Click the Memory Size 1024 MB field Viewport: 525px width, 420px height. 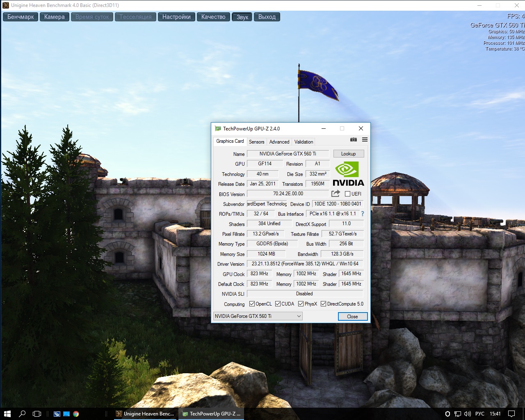(x=266, y=254)
